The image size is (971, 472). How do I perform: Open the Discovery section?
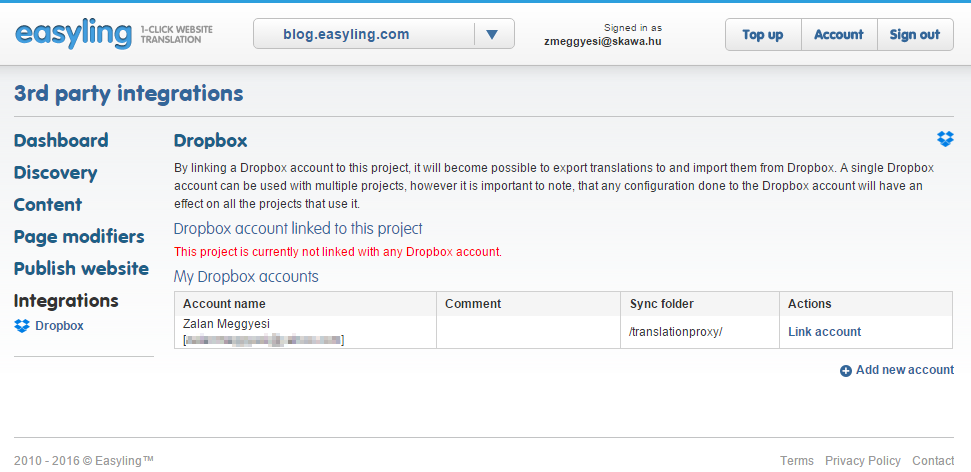[55, 173]
